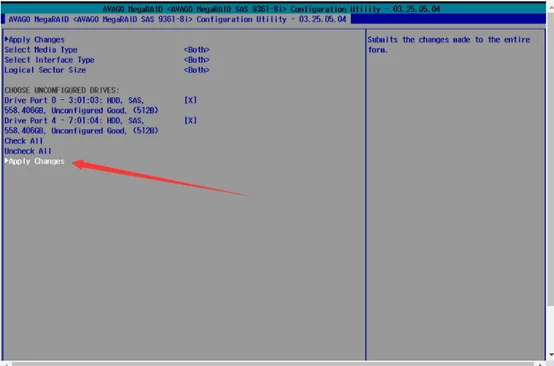Click Logical Sector Size label
This screenshot has width=554, height=366.
45,70
